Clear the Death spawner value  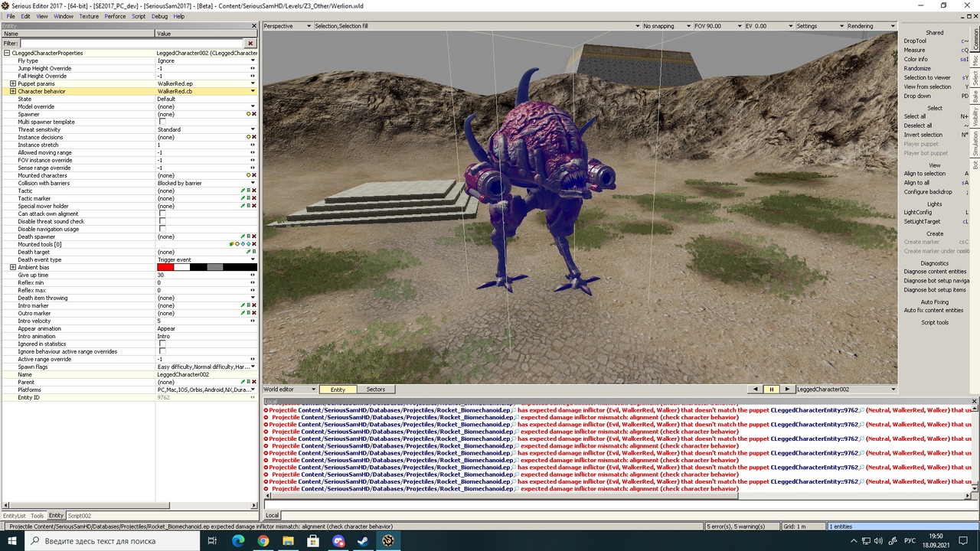tap(253, 236)
